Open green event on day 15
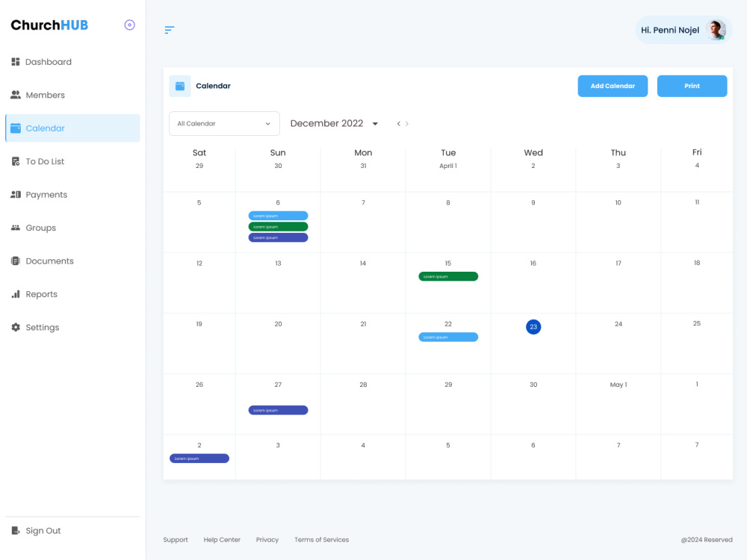This screenshot has height=560, width=747. click(x=448, y=276)
